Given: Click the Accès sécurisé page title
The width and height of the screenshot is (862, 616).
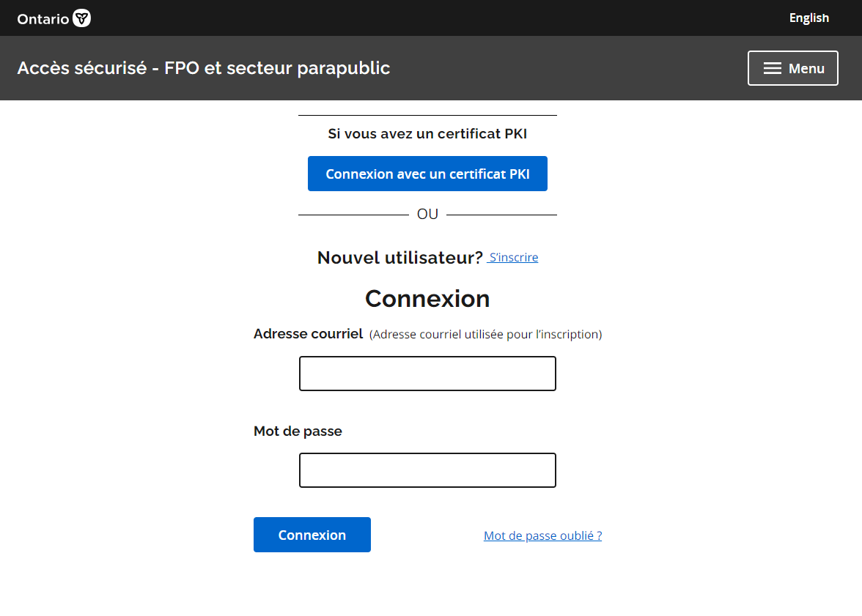Looking at the screenshot, I should click(204, 68).
